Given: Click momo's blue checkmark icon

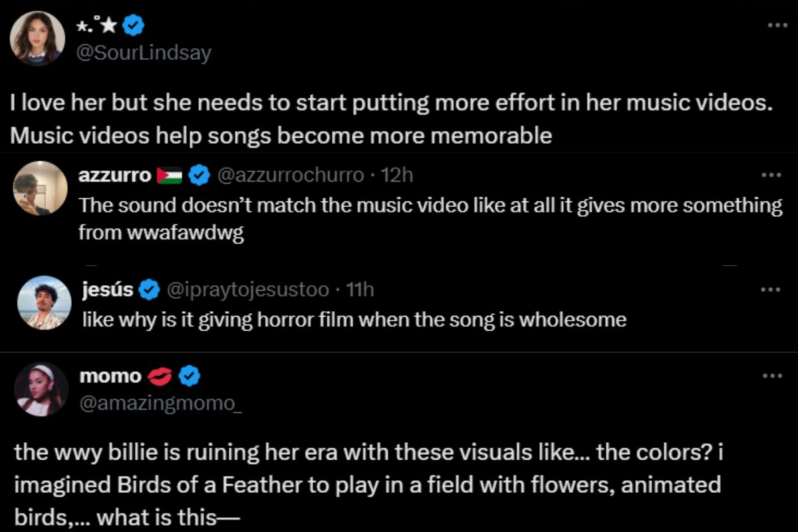Looking at the screenshot, I should pos(190,375).
